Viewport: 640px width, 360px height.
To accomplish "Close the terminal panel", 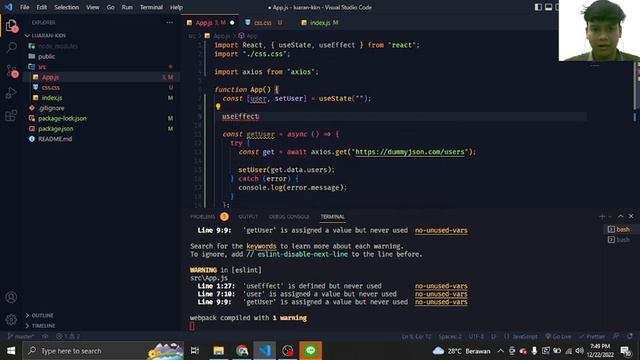I will [x=631, y=216].
